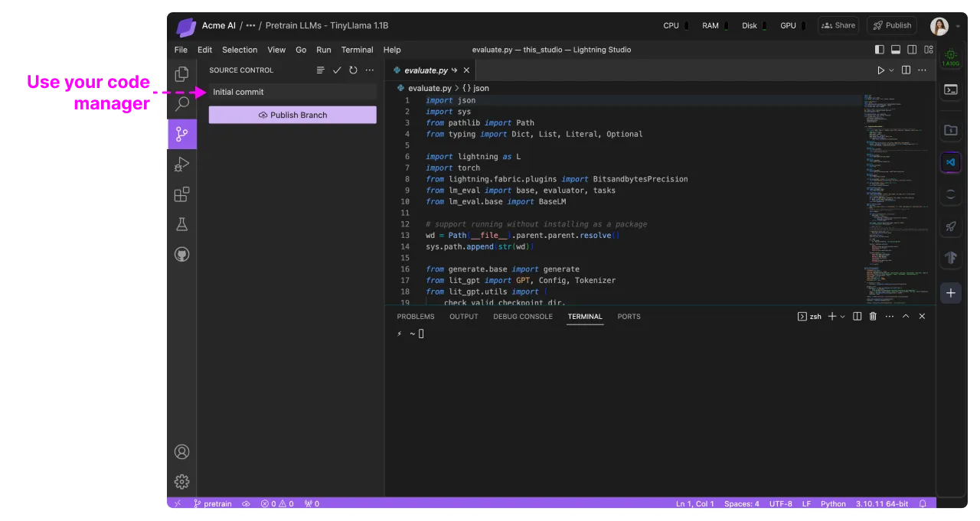
Task: Switch to the PROBLEMS tab
Action: 416,317
